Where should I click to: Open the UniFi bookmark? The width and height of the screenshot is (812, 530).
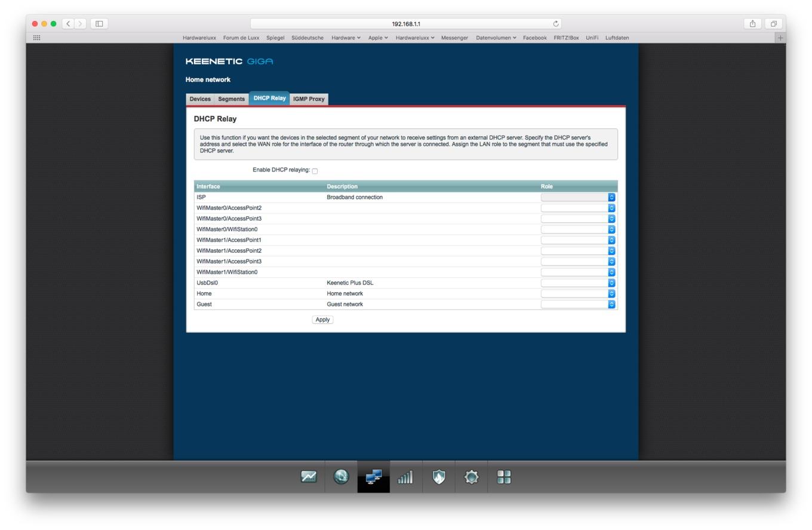tap(592, 38)
